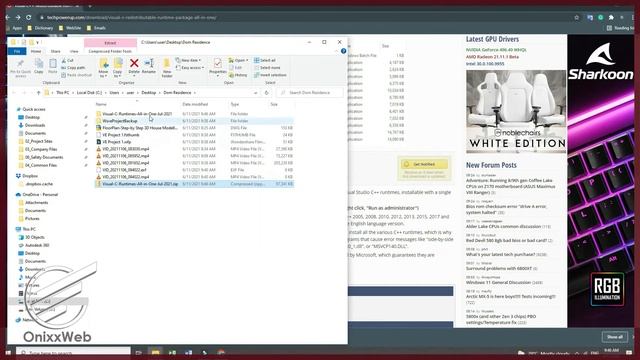Image resolution: width=640 pixels, height=360 pixels.
Task: Click File Explorer icon on the taskbar
Action: pyautogui.click(x=156, y=353)
